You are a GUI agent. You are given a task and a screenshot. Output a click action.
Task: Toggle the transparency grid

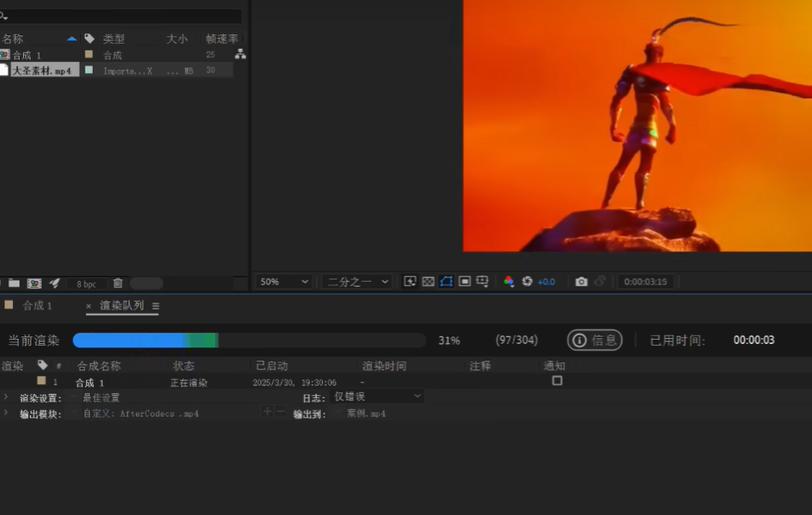click(x=428, y=281)
